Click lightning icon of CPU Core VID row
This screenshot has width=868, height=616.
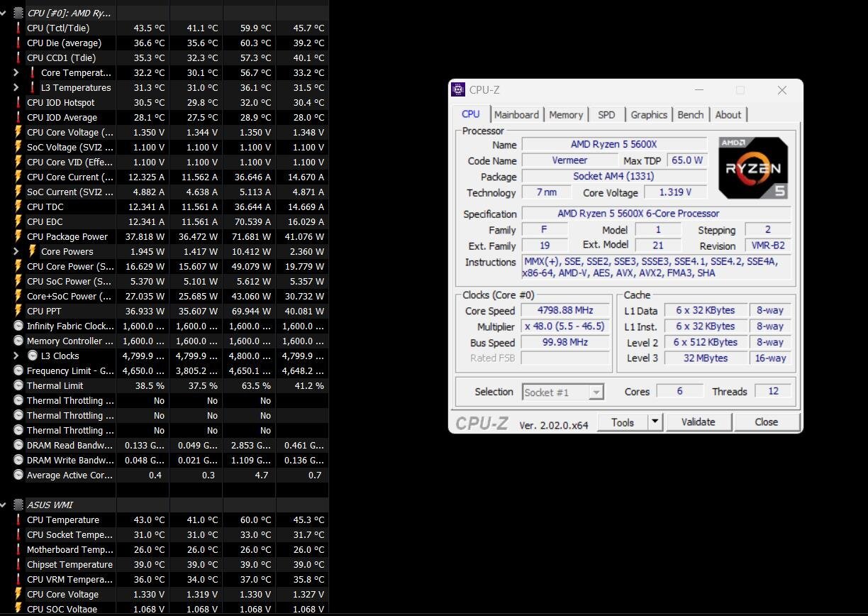coord(18,162)
